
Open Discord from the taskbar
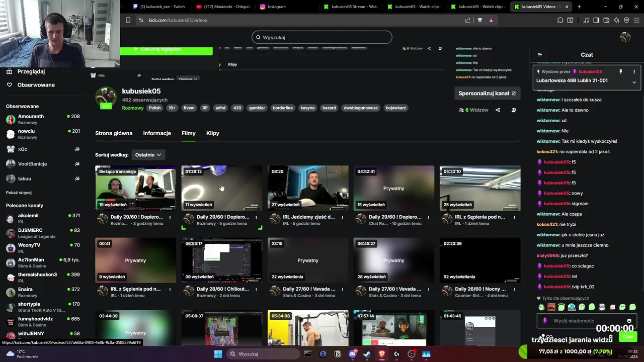tap(353, 354)
